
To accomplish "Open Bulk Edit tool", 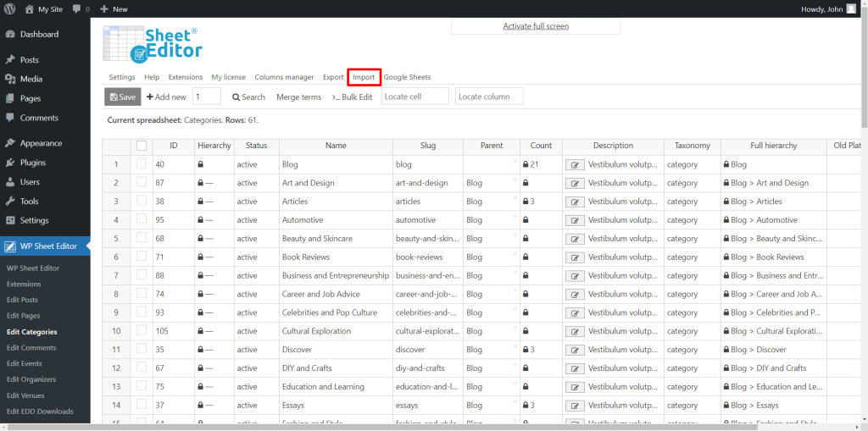I will 352,97.
